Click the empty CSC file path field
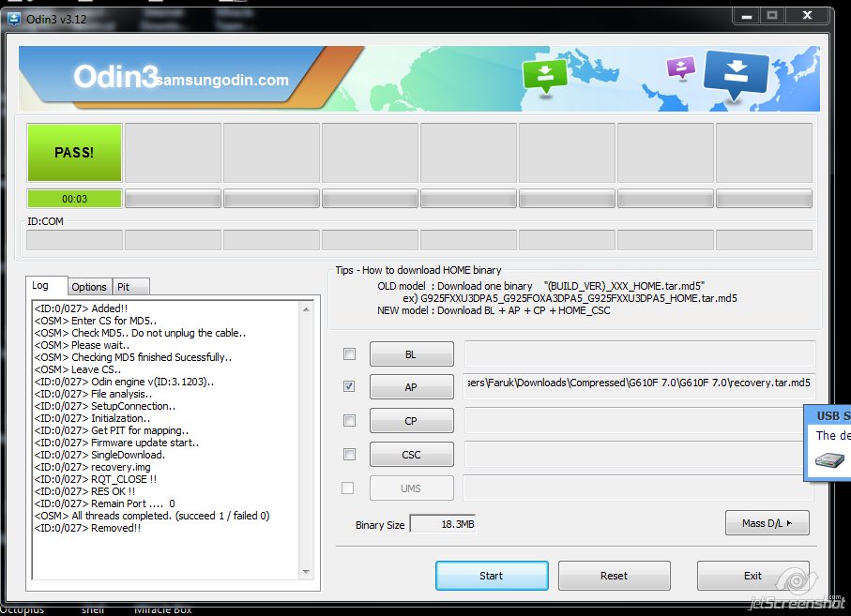851x616 pixels. click(634, 454)
